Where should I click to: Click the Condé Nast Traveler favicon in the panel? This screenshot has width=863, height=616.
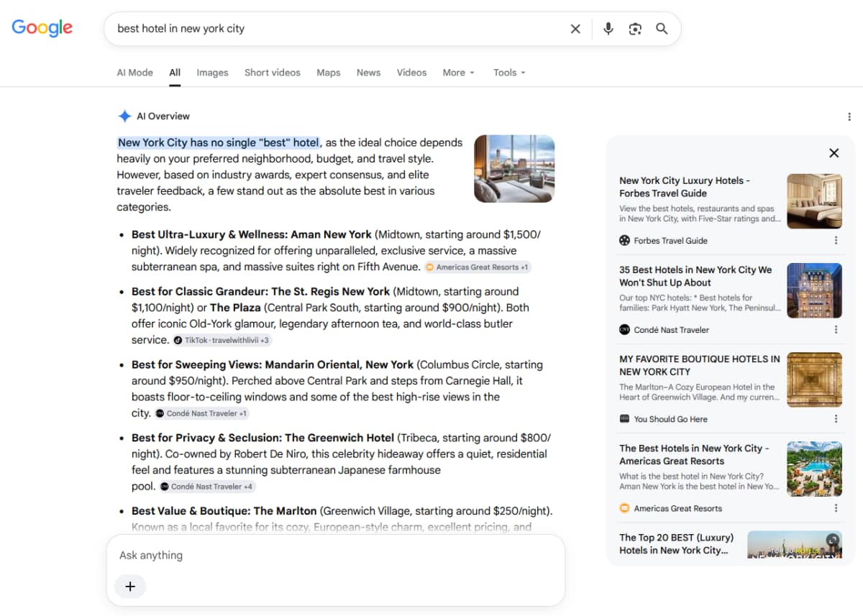coord(624,330)
